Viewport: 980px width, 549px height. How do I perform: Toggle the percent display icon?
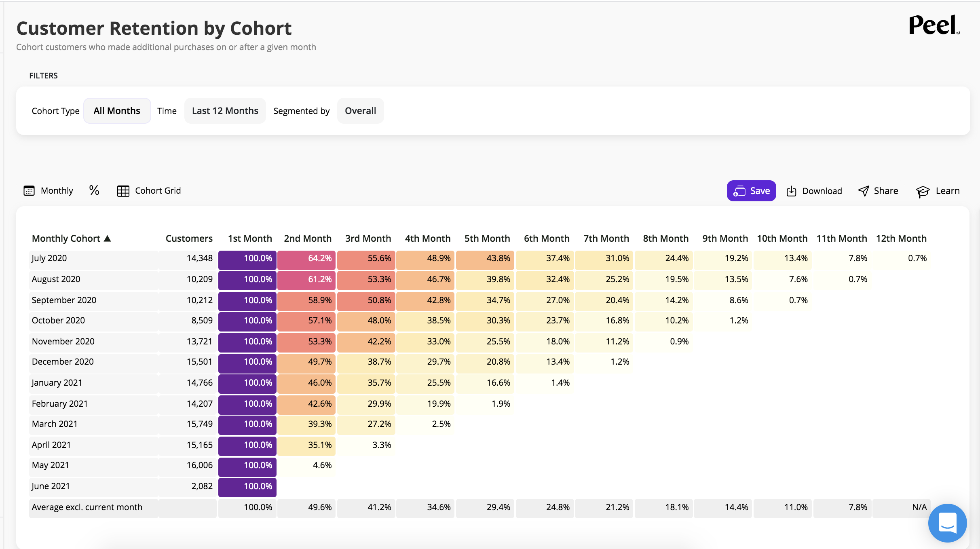pyautogui.click(x=94, y=190)
